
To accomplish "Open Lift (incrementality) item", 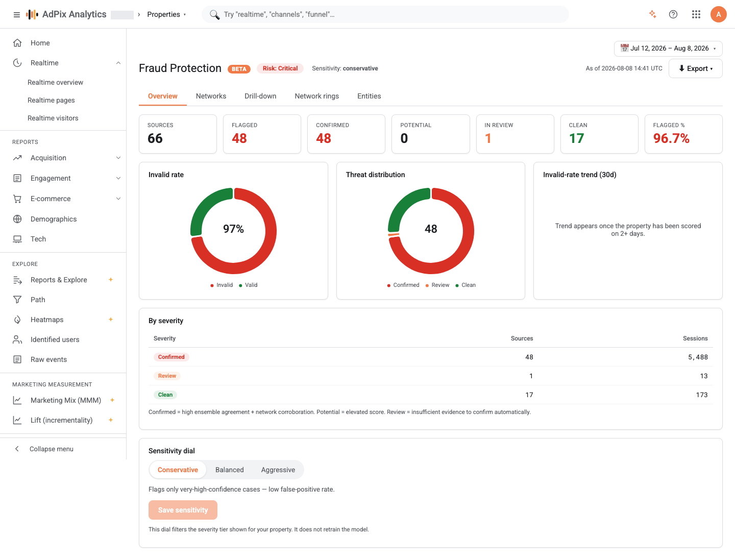I will click(63, 420).
